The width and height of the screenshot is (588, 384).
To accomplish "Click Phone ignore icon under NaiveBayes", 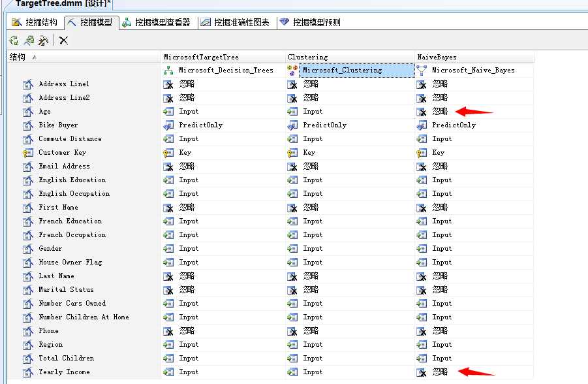I will 422,332.
